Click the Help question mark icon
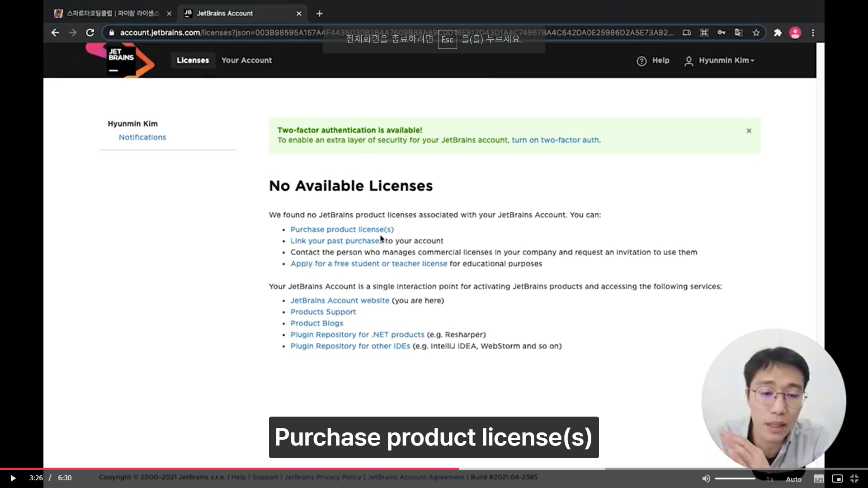 (642, 61)
